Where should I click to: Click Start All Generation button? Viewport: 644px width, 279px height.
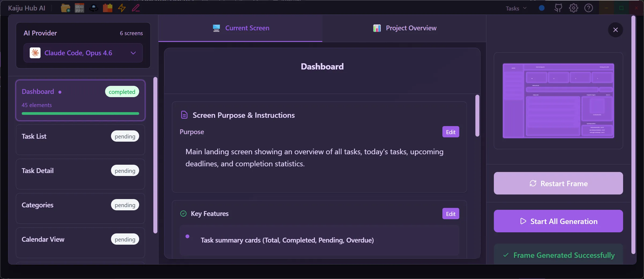558,221
